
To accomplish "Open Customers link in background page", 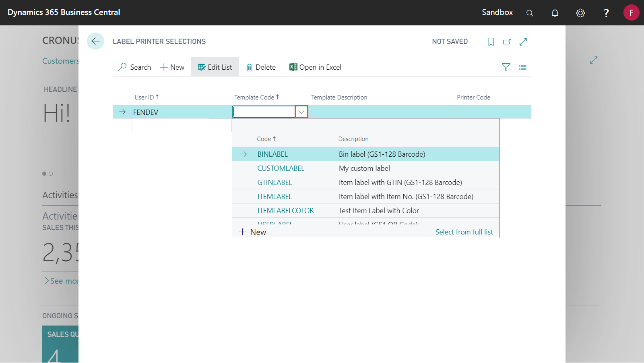I will pyautogui.click(x=60, y=61).
